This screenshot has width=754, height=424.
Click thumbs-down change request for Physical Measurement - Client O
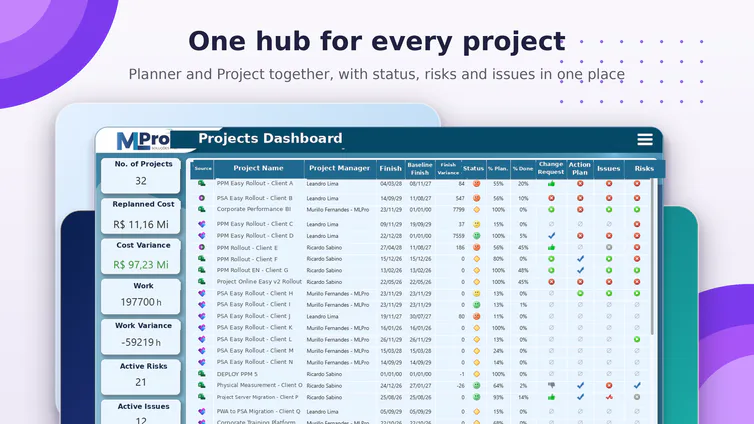551,386
